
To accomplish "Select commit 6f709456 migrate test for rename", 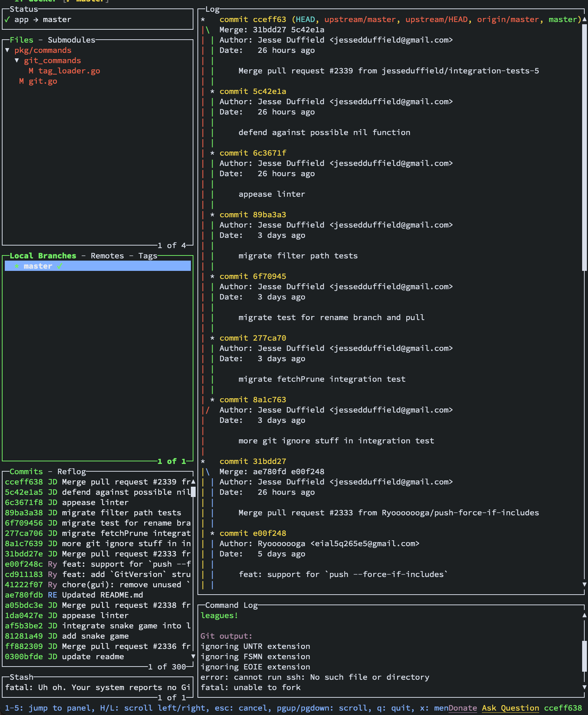I will [x=98, y=523].
